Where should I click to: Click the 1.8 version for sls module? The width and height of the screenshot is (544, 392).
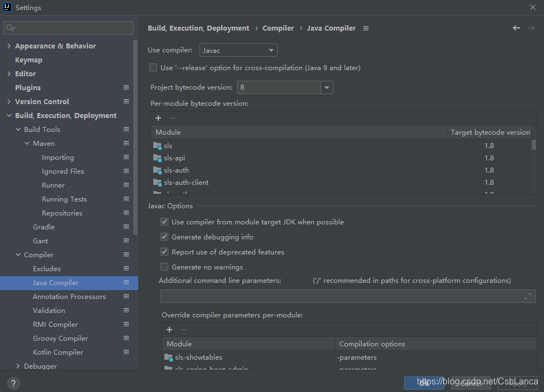coord(489,145)
